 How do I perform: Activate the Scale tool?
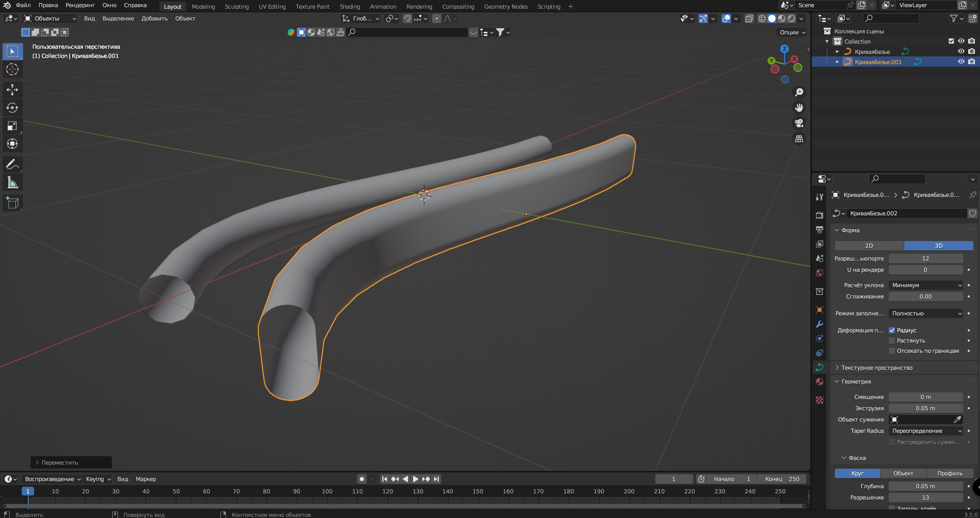[12, 126]
